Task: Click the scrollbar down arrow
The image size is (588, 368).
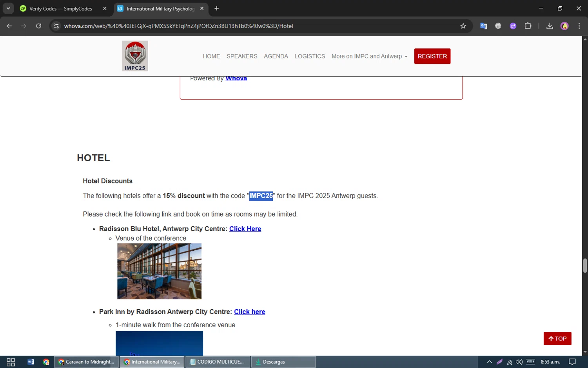Action: click(585, 352)
